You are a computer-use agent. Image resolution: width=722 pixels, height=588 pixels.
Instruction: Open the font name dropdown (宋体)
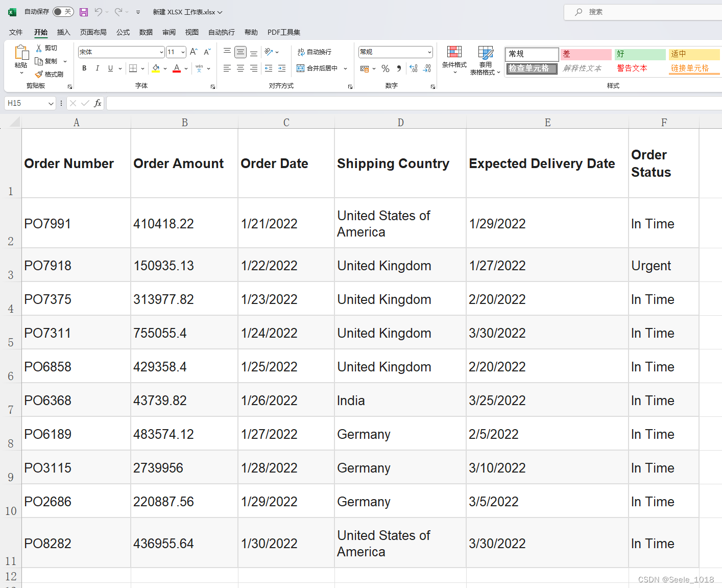coord(161,52)
